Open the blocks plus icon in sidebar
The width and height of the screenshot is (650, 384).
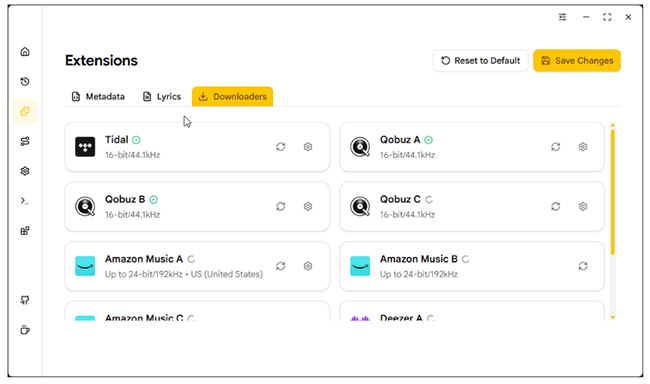tap(25, 231)
